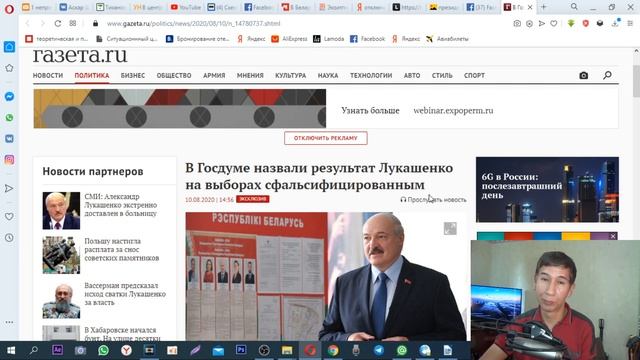Open gazeta.ru site search magnifier

click(x=607, y=75)
